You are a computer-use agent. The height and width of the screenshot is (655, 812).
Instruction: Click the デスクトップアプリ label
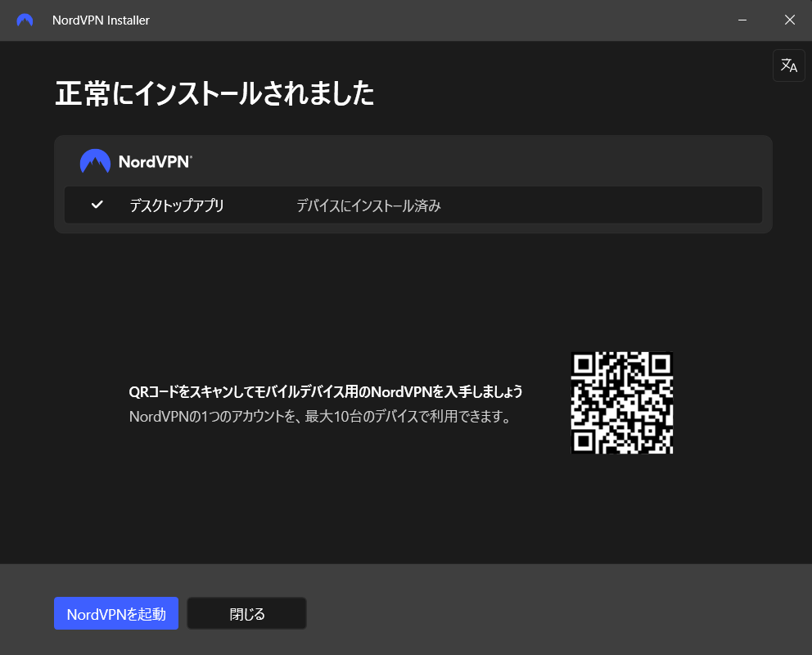click(x=177, y=206)
